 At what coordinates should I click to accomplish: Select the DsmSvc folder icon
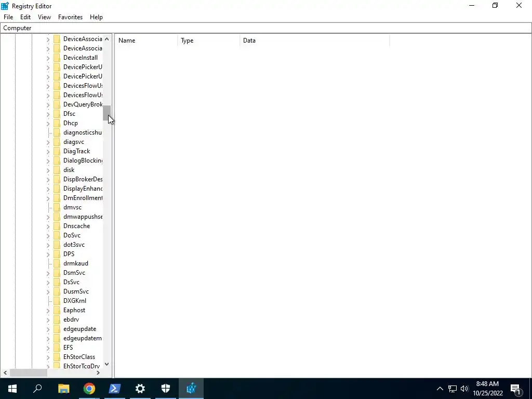(57, 273)
